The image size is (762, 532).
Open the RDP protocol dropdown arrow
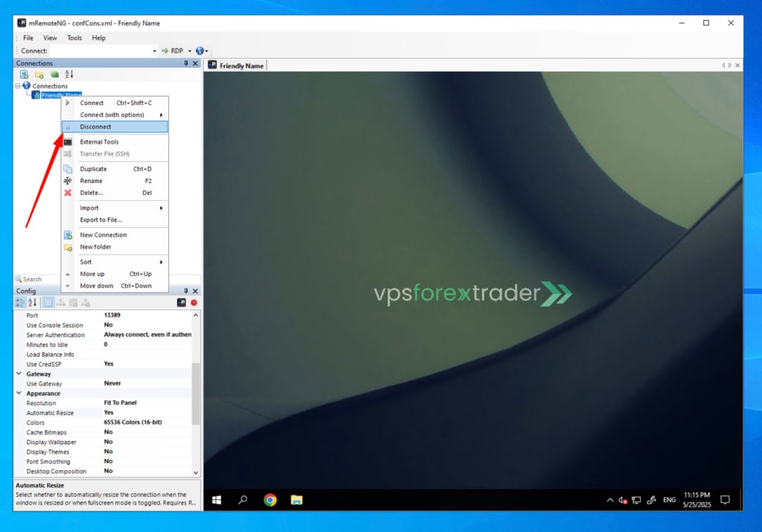click(190, 51)
